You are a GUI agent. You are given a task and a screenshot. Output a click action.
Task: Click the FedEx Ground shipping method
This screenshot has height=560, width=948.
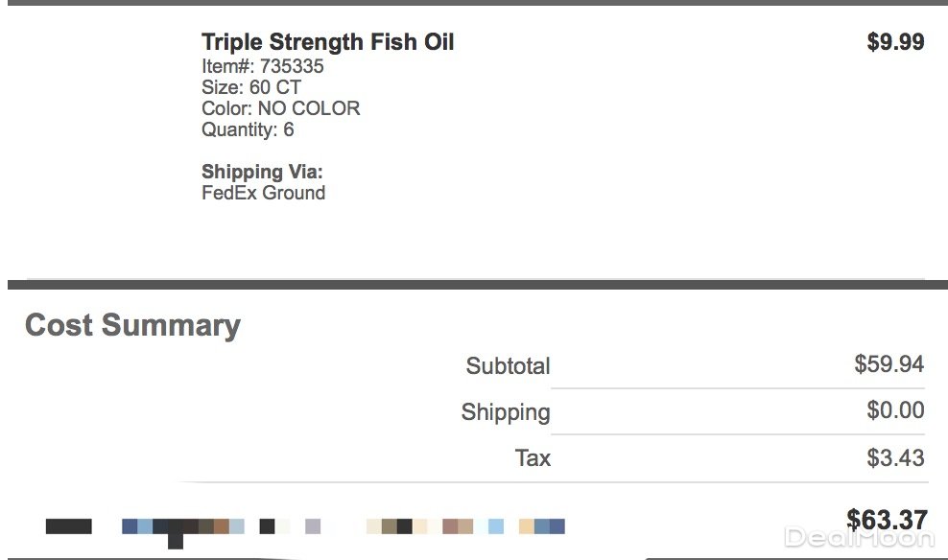(x=263, y=193)
